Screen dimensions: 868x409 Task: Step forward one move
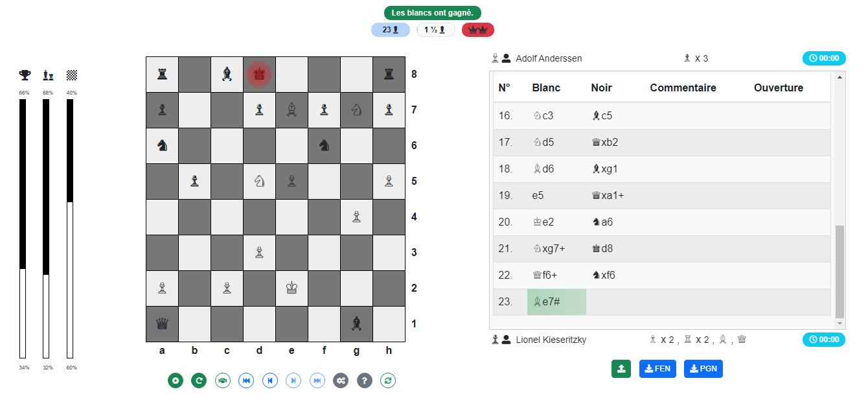pyautogui.click(x=293, y=380)
